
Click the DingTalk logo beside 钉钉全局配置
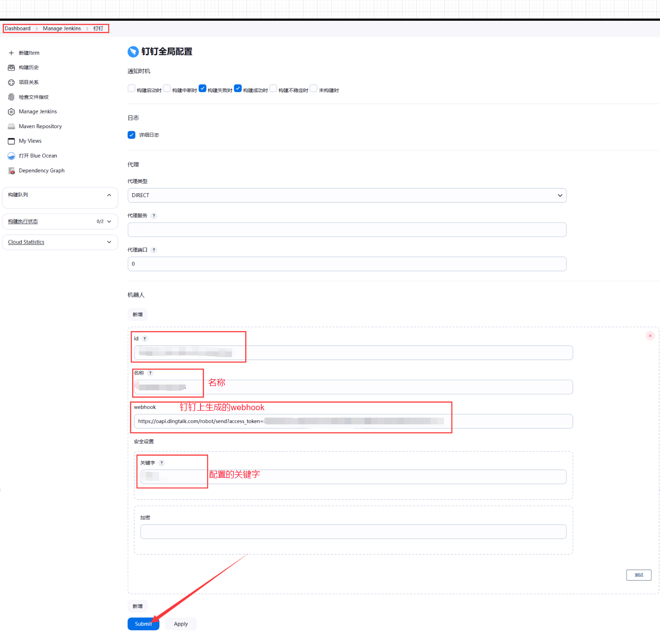tap(133, 52)
